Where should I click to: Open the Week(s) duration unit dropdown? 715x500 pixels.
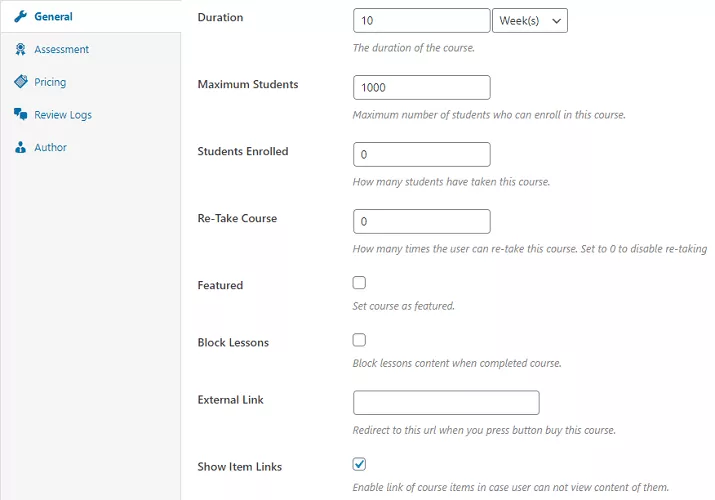click(x=529, y=20)
